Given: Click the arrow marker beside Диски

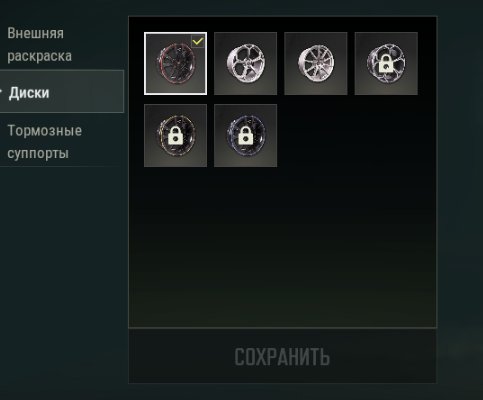Looking at the screenshot, I should click(x=1, y=91).
